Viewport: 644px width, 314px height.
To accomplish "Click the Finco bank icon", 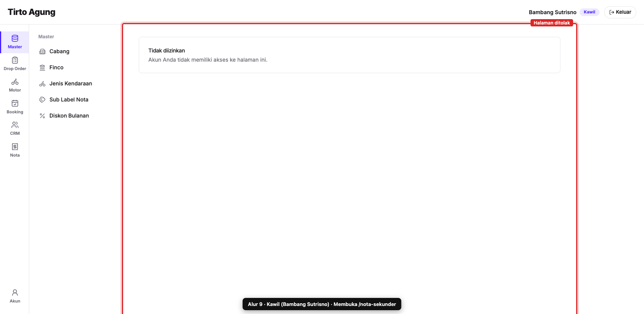I will coord(43,67).
